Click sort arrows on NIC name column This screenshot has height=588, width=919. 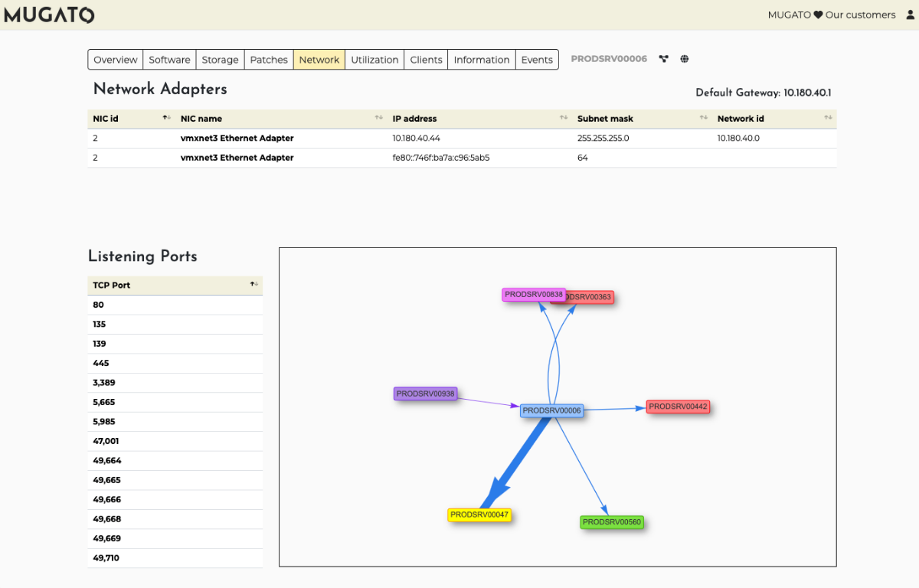coord(378,118)
